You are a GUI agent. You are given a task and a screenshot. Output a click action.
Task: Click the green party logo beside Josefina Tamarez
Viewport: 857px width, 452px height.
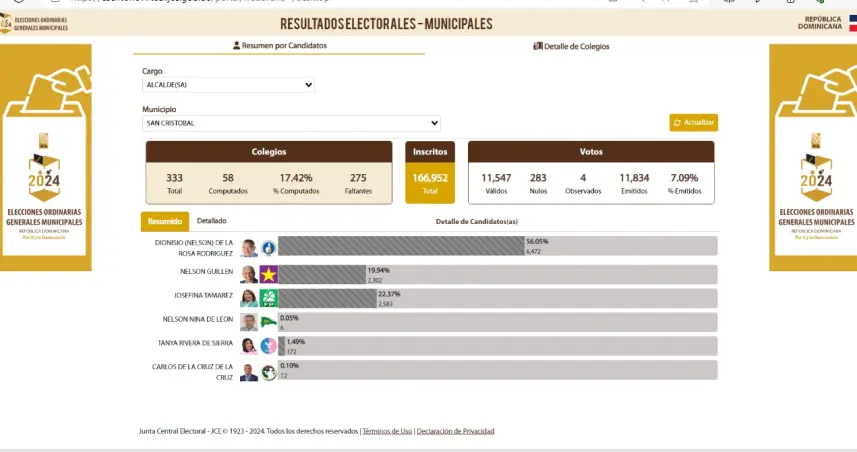tap(268, 298)
